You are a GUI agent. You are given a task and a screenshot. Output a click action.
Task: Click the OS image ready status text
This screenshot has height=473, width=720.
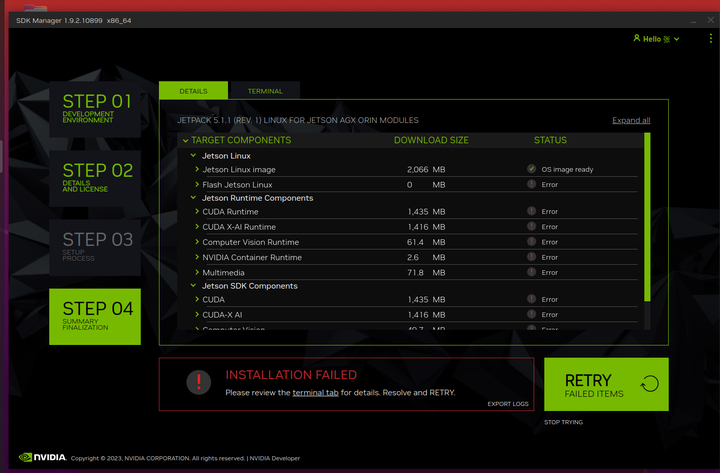567,169
